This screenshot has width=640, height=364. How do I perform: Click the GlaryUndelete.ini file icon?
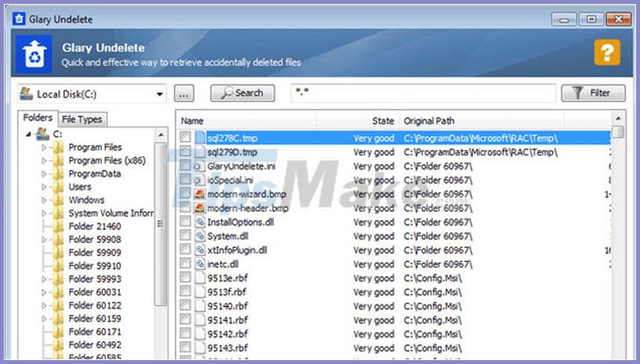tap(199, 166)
